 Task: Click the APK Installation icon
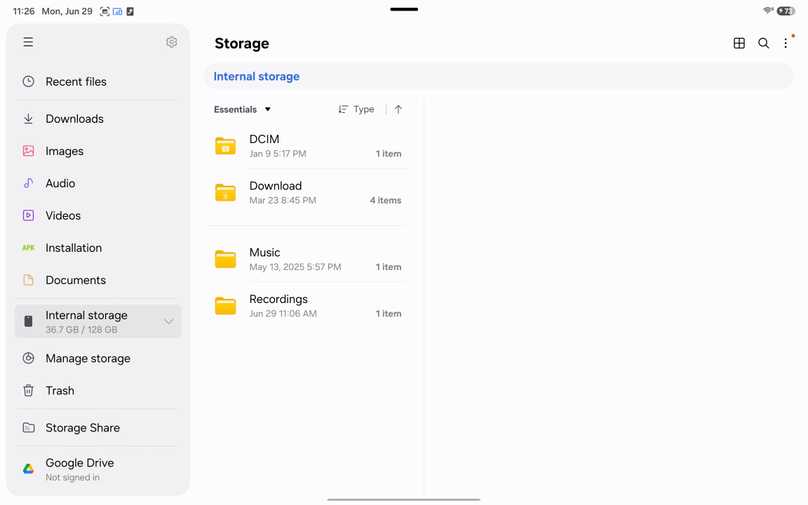pyautogui.click(x=28, y=248)
